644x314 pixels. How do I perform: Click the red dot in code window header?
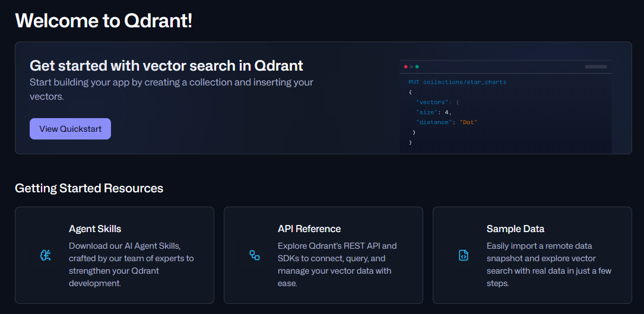(x=406, y=66)
